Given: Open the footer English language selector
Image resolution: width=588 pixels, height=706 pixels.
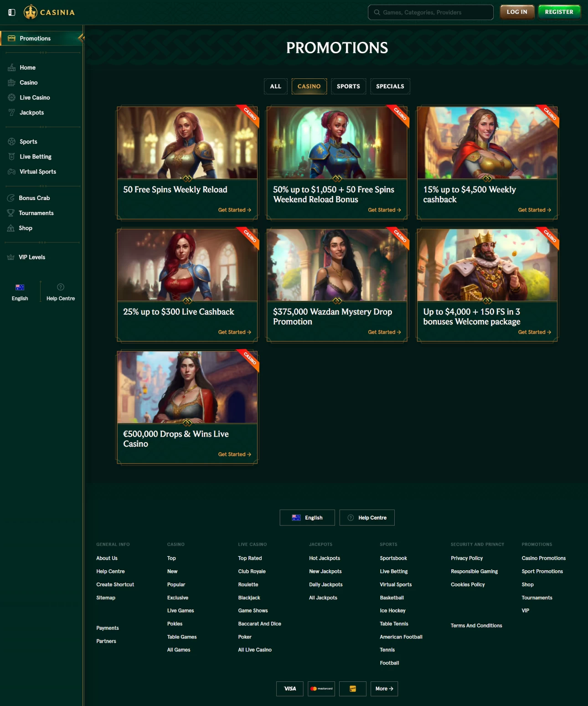Looking at the screenshot, I should (x=307, y=518).
